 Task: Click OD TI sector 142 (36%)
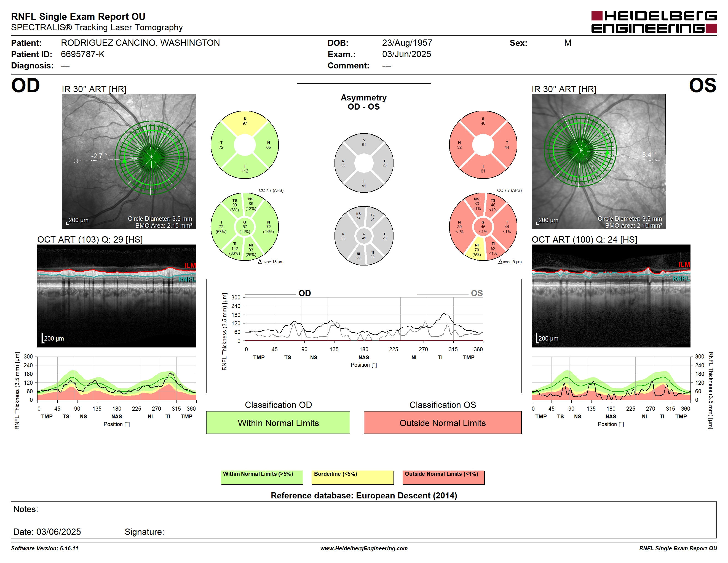(x=235, y=248)
